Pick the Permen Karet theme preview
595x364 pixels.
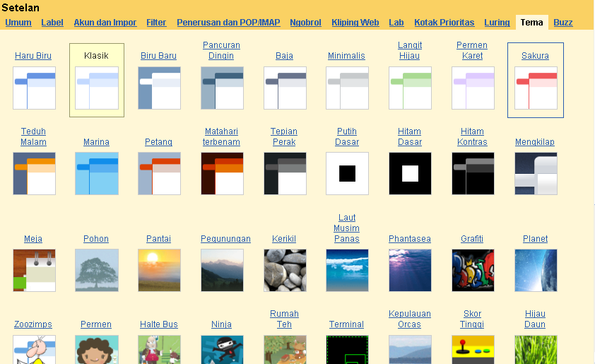point(473,88)
